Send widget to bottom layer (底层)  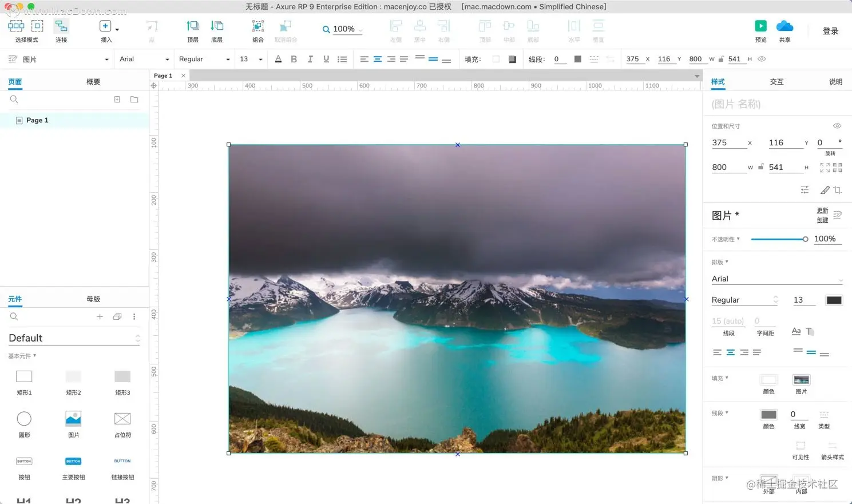point(217,26)
